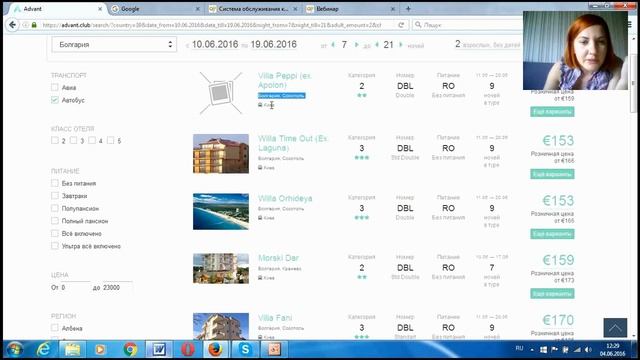
Task: Open a new browser tab with plus icon
Action: pyautogui.click(x=408, y=9)
